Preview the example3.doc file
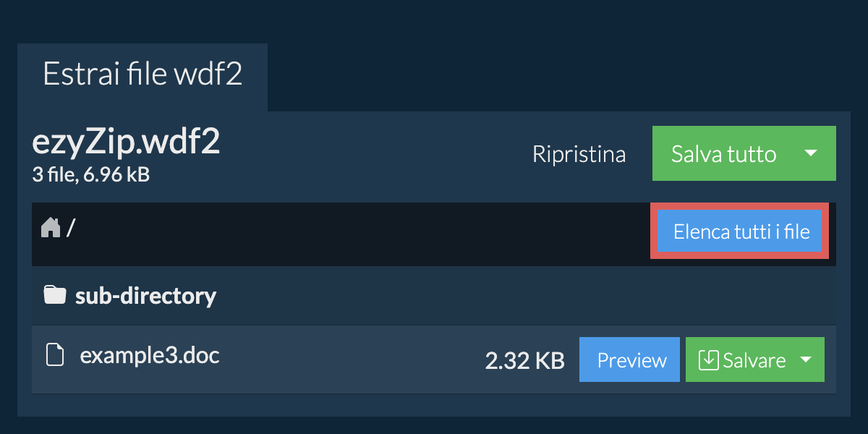The image size is (868, 434). [x=629, y=359]
